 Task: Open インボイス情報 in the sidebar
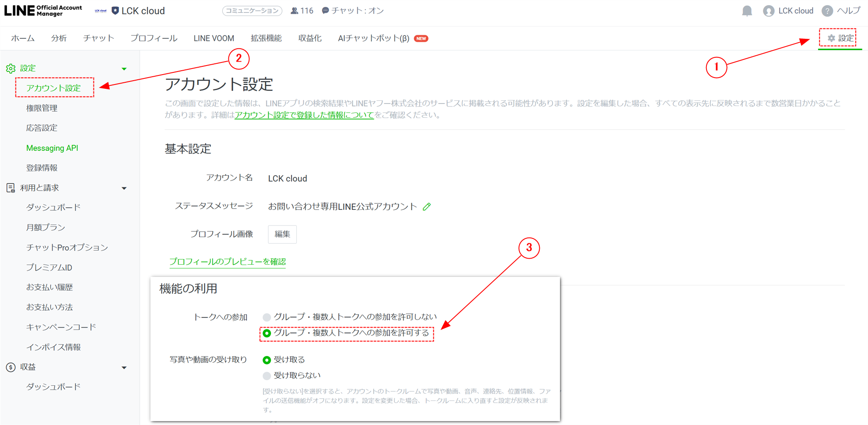[x=53, y=347]
